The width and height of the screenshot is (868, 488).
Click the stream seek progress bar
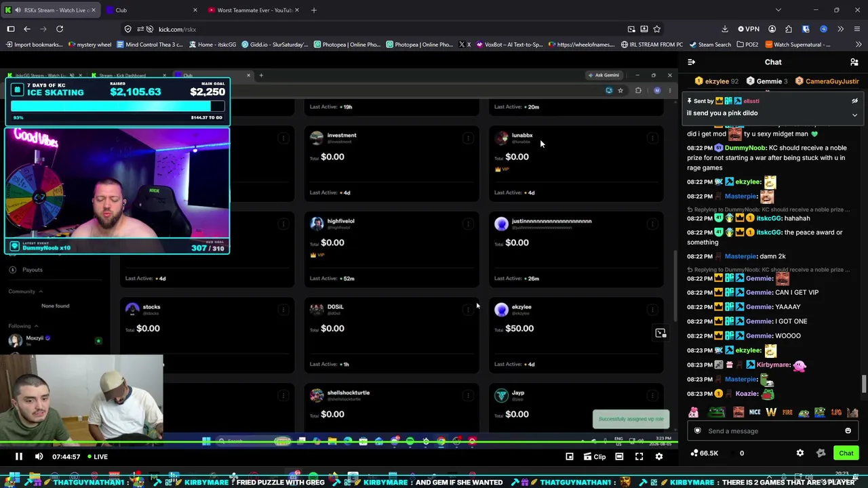tap(339, 443)
